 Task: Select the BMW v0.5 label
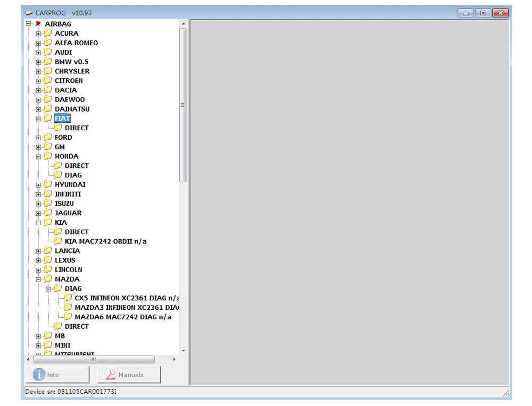point(72,62)
